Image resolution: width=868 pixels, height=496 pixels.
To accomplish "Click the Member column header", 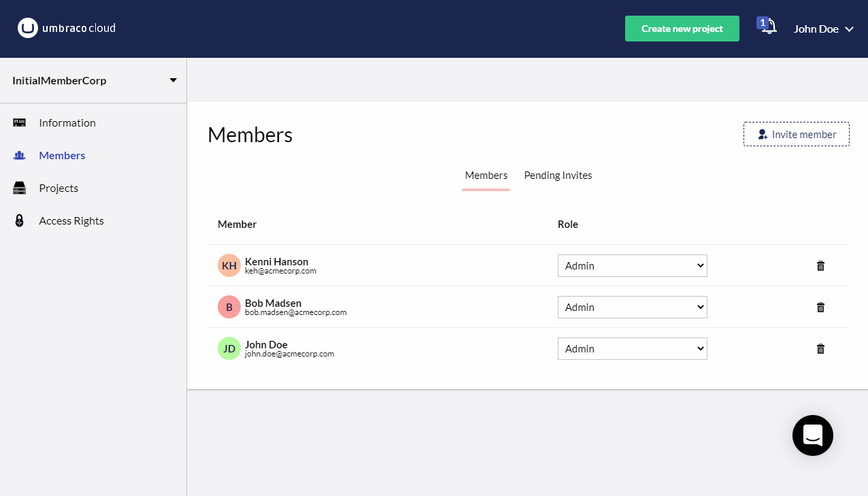I will (237, 225).
